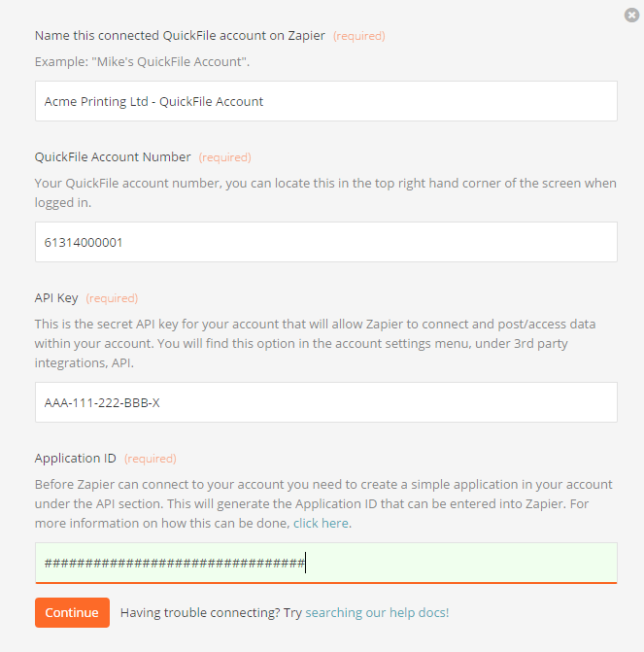Viewport: 644px width, 652px height.
Task: Click the 'Having trouble connecting?' text
Action: [x=200, y=612]
